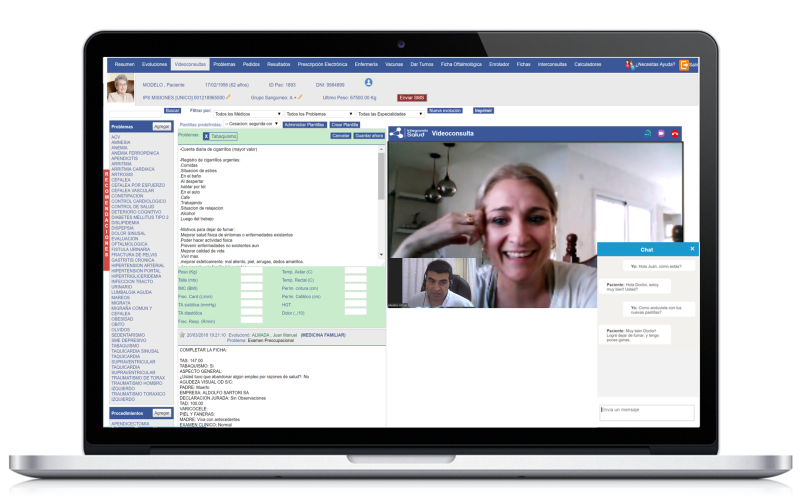Star the 20/03/2018 evolution entry
This screenshot has height=500, width=800.
(x=182, y=335)
